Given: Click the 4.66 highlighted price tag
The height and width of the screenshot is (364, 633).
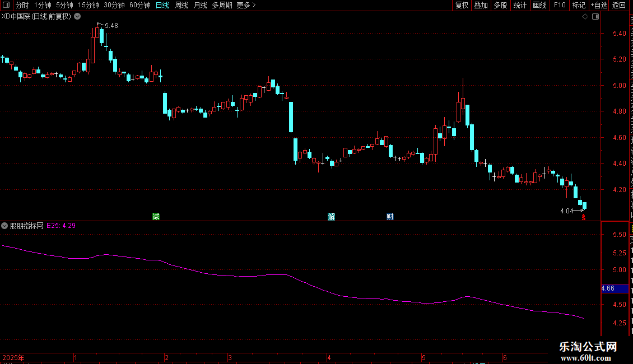Looking at the screenshot, I should [x=615, y=288].
